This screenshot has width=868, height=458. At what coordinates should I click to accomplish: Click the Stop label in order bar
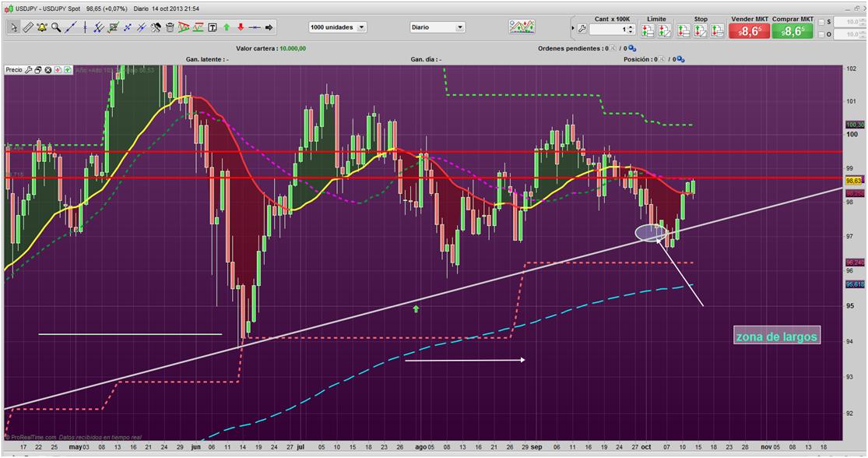coord(701,19)
